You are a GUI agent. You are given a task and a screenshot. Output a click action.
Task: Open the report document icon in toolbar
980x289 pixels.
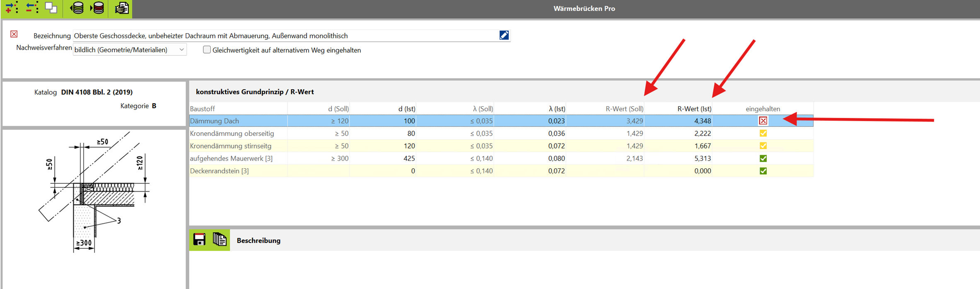[x=121, y=8]
